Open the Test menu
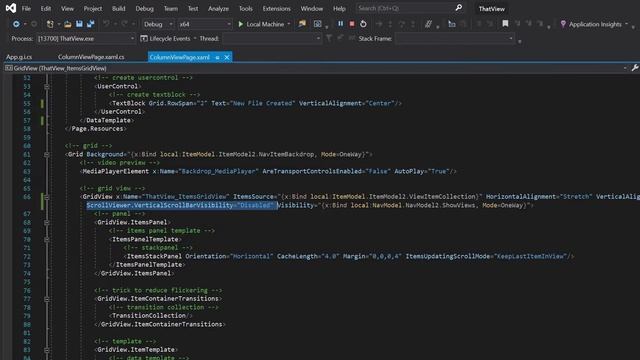The image size is (640, 360). 193,8
